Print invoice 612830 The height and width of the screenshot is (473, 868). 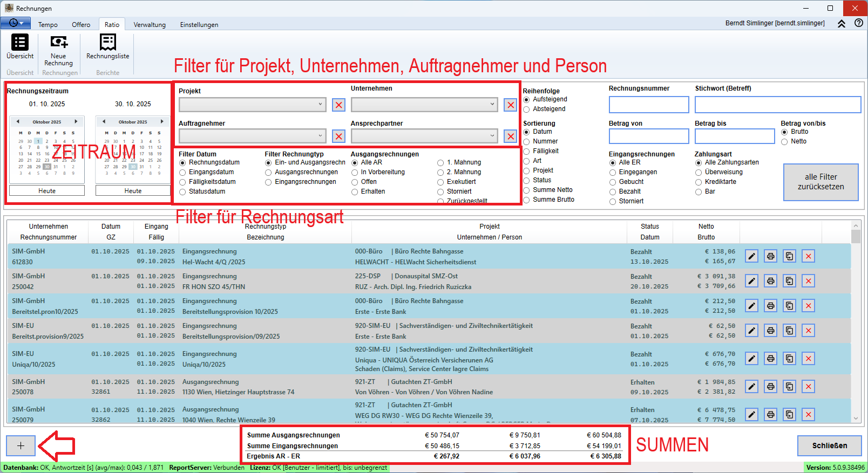click(770, 256)
